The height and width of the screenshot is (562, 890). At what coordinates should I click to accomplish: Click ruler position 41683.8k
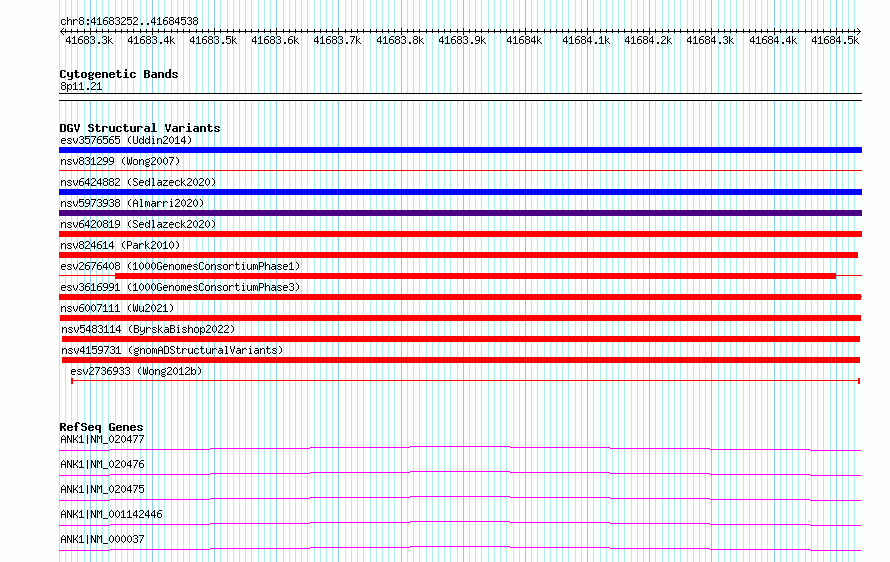[400, 40]
